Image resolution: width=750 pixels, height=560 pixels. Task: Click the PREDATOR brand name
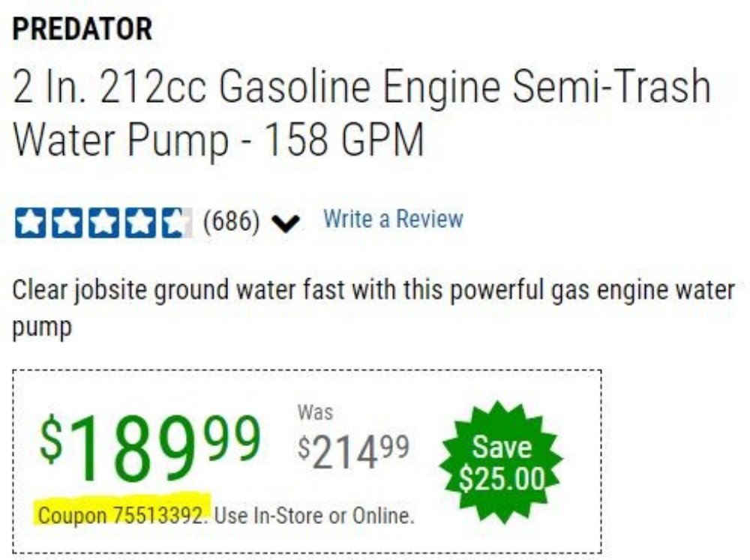pyautogui.click(x=82, y=29)
